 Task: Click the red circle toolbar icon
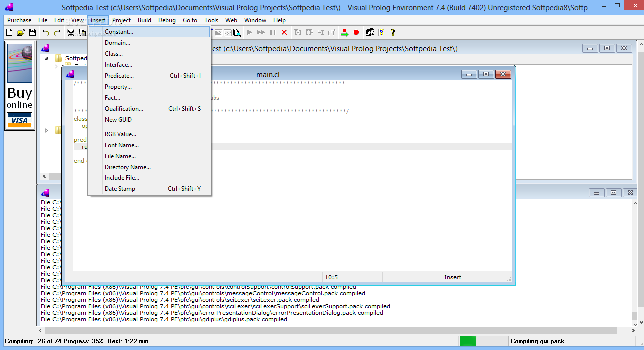point(356,32)
